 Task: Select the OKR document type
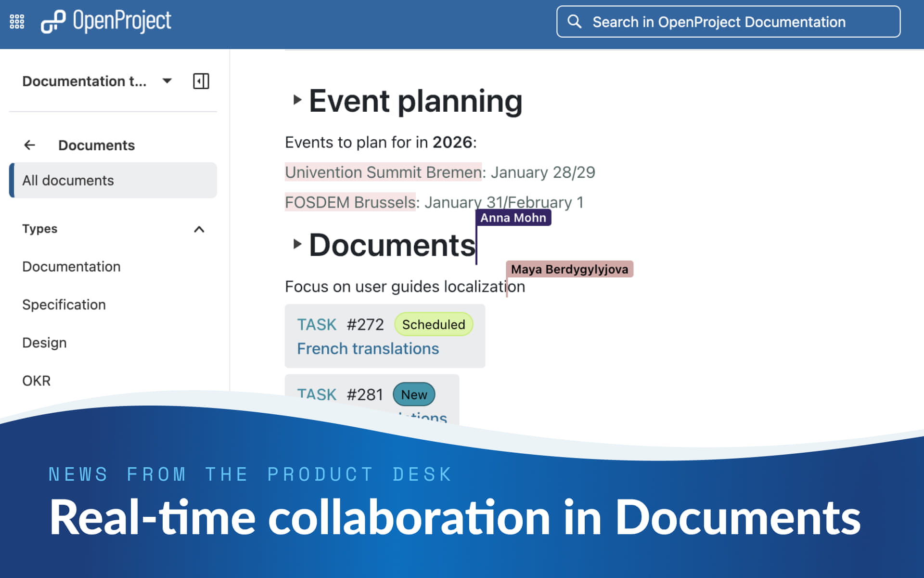point(36,381)
